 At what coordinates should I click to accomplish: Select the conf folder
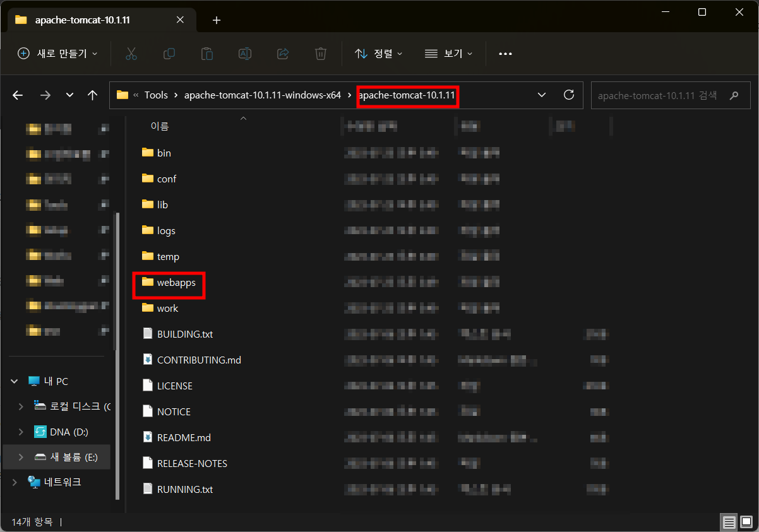click(159, 179)
